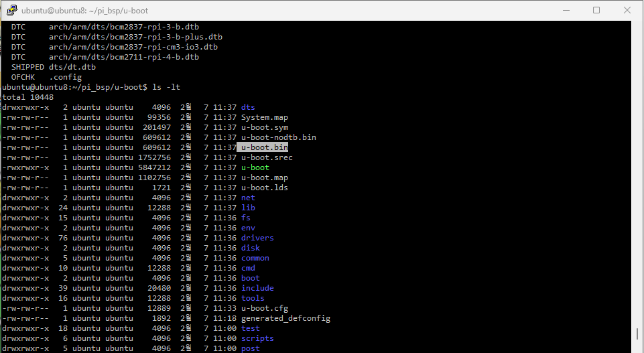
Task: Click file size 5847212 of u-boot
Action: (x=154, y=167)
